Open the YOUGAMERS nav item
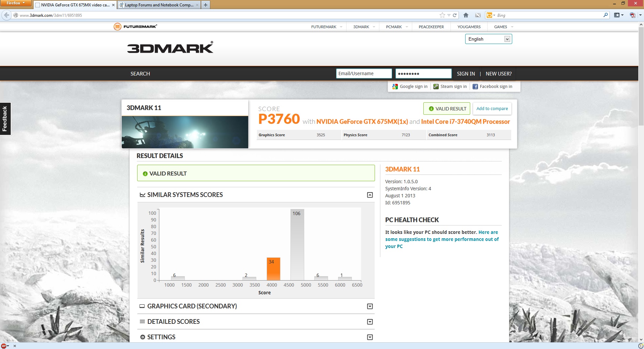644x349 pixels. point(469,27)
